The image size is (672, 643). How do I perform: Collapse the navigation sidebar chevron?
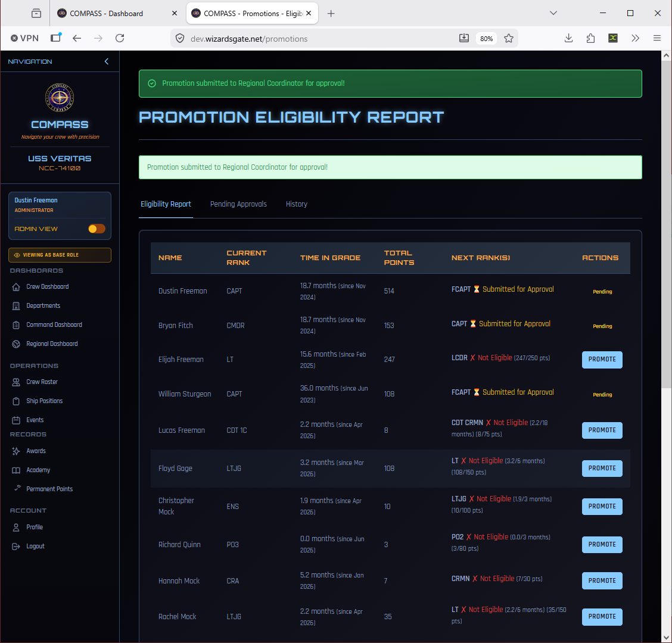(106, 61)
